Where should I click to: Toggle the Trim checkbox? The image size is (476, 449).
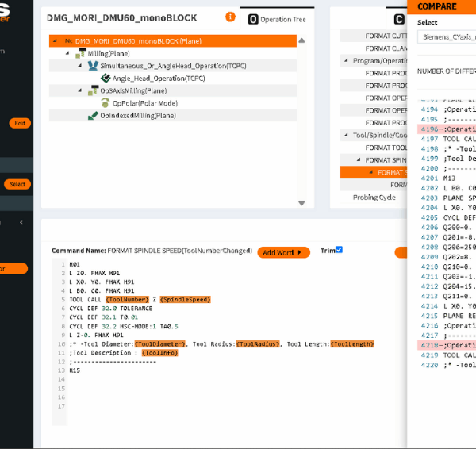tap(340, 250)
